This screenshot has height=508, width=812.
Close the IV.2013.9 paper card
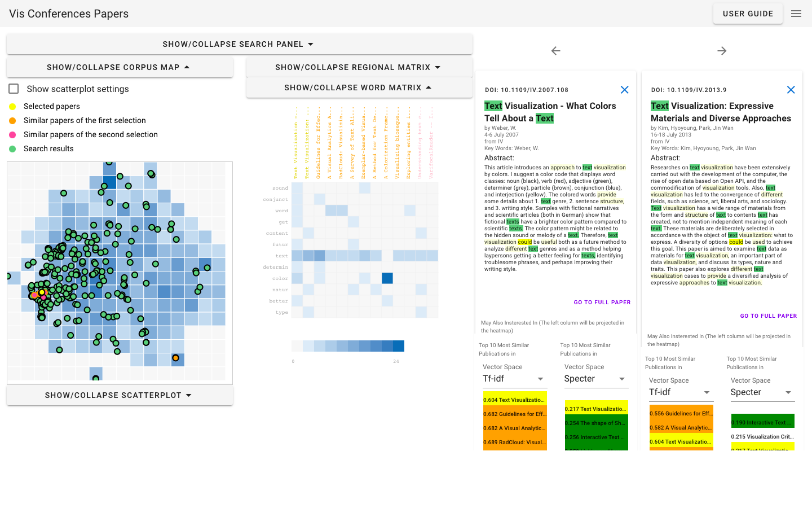click(791, 90)
